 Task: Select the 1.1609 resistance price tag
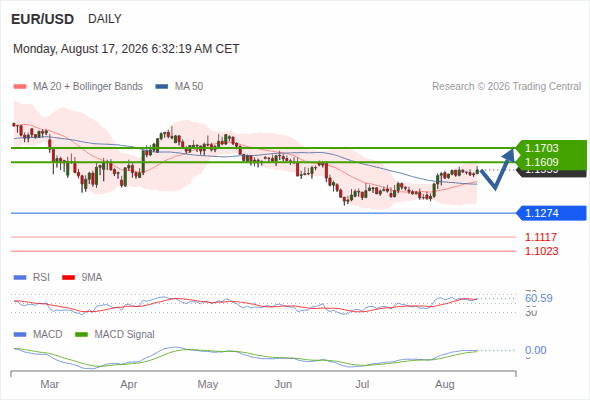(x=551, y=162)
